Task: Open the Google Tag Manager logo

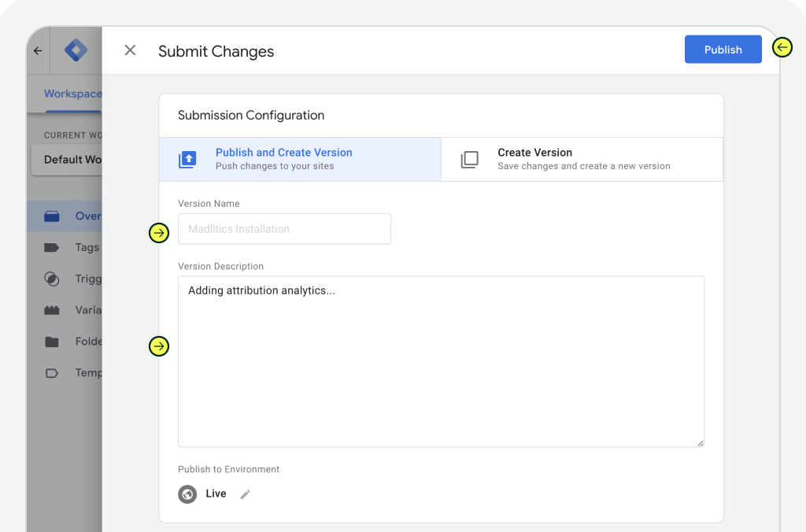Action: (x=76, y=50)
